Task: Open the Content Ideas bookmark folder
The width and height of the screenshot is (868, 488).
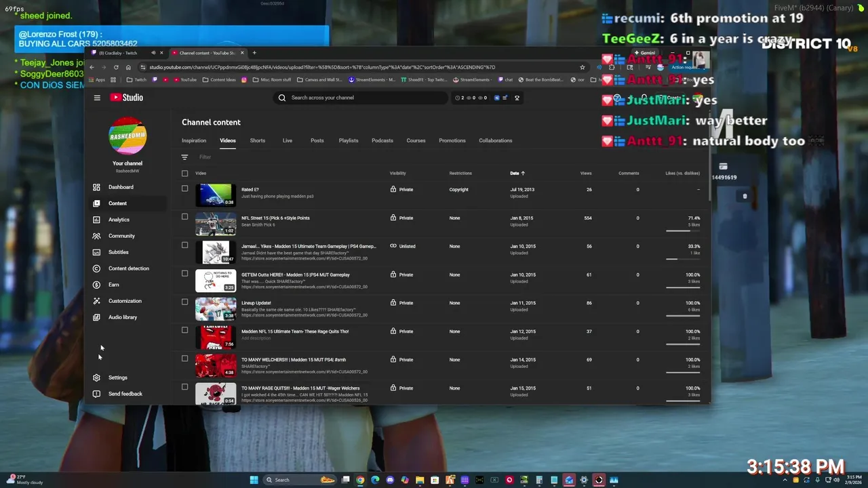Action: (x=220, y=80)
